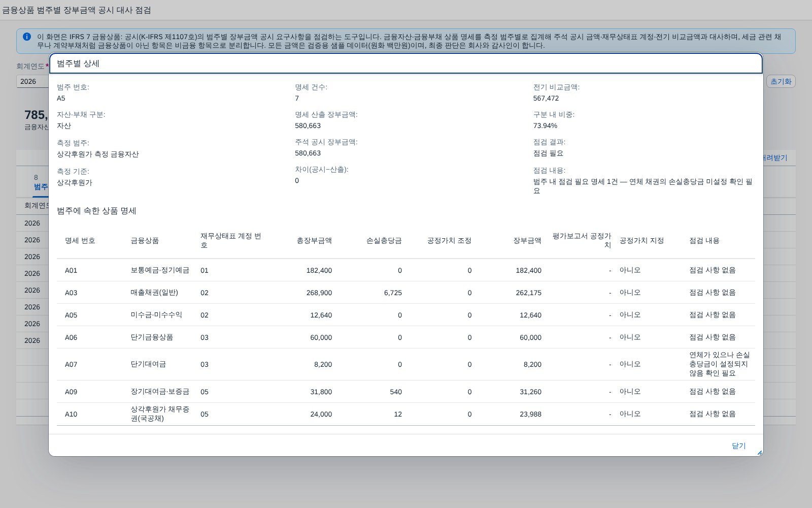Click the 측정 범주 value 상각후원가 측정 금융자산
Image resolution: width=812 pixels, height=508 pixels.
pos(98,154)
